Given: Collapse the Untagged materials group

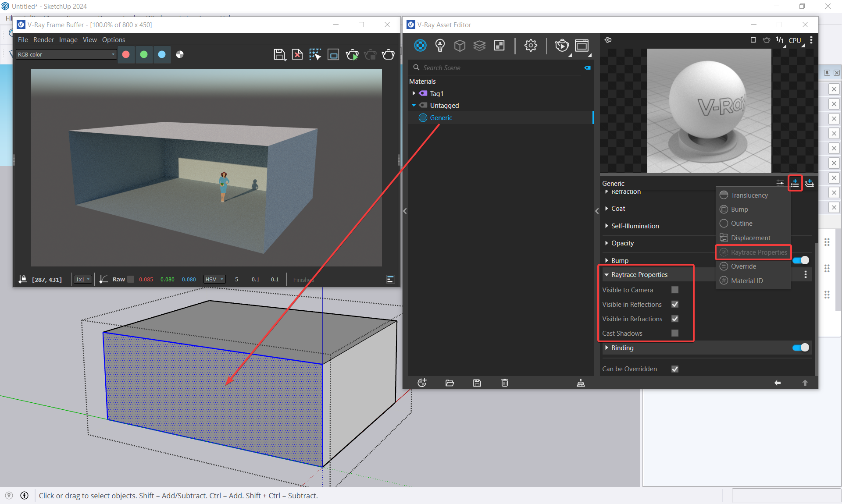Looking at the screenshot, I should [414, 105].
